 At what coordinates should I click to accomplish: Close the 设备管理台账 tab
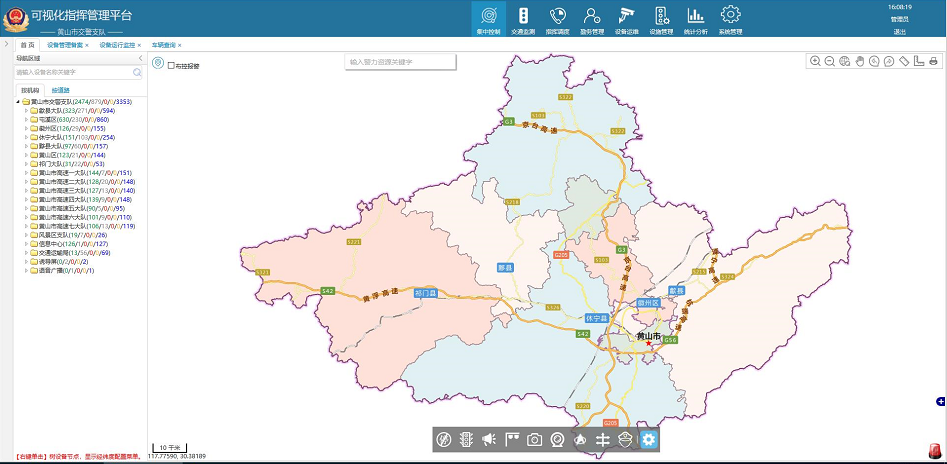86,45
